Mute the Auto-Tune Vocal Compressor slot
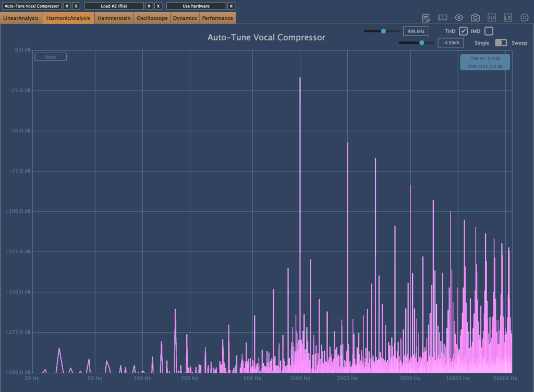Image resolution: width=534 pixels, height=392 pixels. coord(67,6)
